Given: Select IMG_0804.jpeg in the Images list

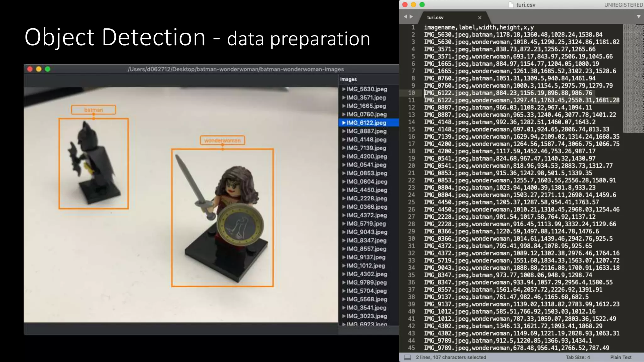Looking at the screenshot, I should (x=367, y=182).
